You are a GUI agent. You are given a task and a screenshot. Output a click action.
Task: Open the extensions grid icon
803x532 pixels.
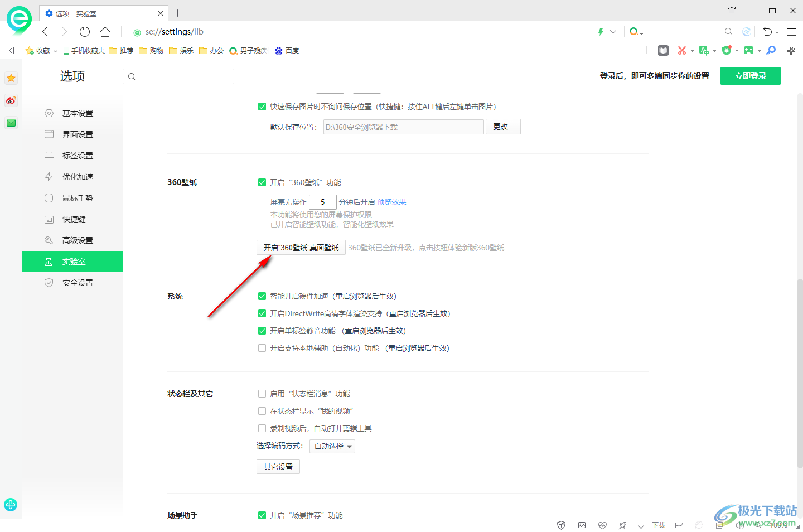[791, 51]
